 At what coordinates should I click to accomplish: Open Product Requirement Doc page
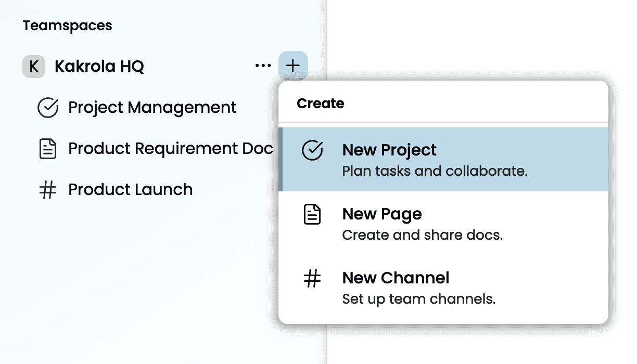171,149
